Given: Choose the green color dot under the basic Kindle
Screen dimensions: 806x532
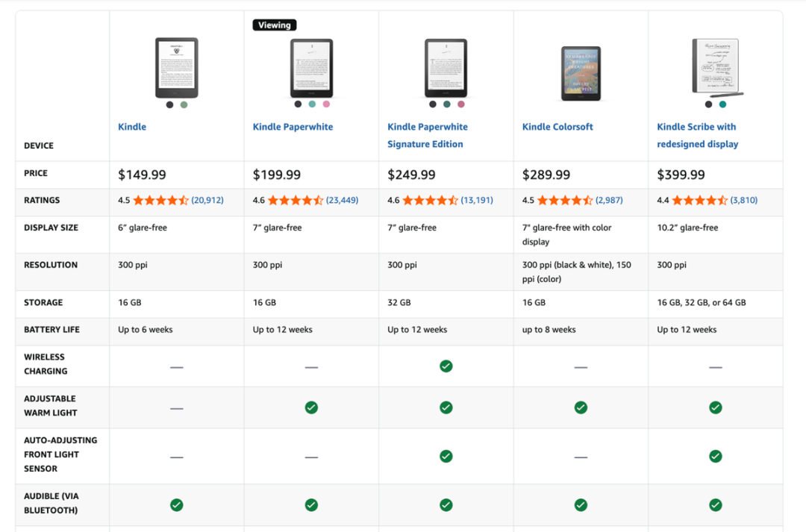Looking at the screenshot, I should [184, 105].
